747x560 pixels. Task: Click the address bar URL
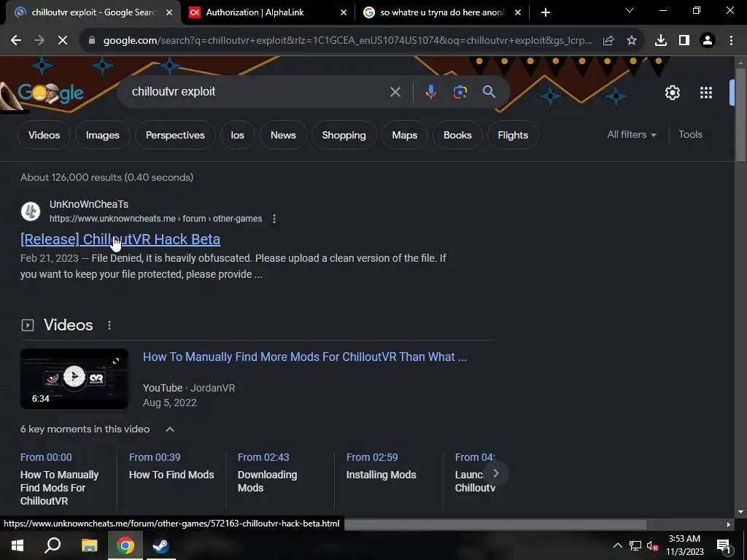click(x=347, y=41)
